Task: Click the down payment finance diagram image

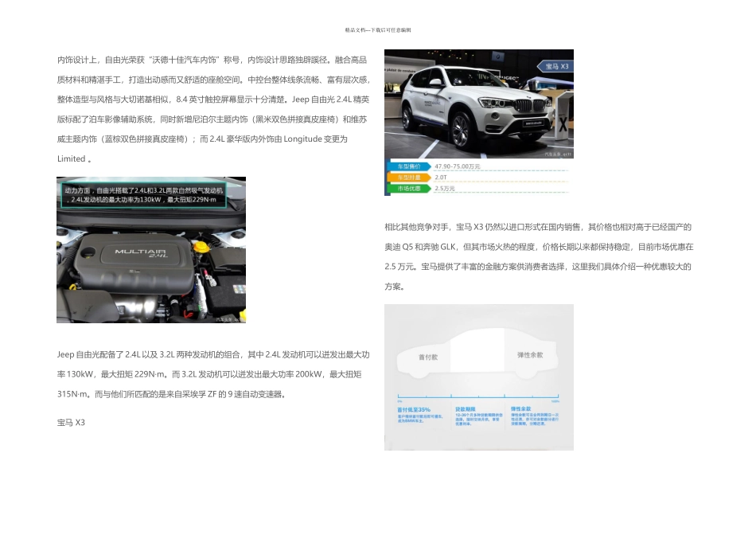Action: tap(479, 377)
